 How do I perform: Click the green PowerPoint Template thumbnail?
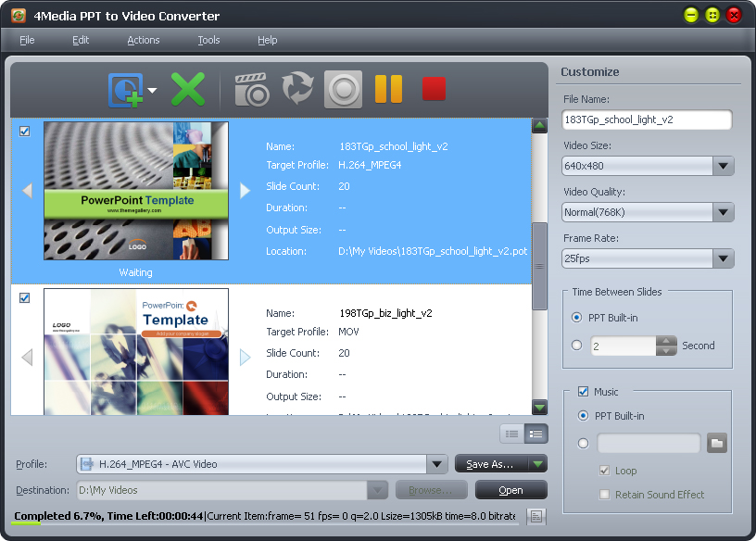point(136,191)
